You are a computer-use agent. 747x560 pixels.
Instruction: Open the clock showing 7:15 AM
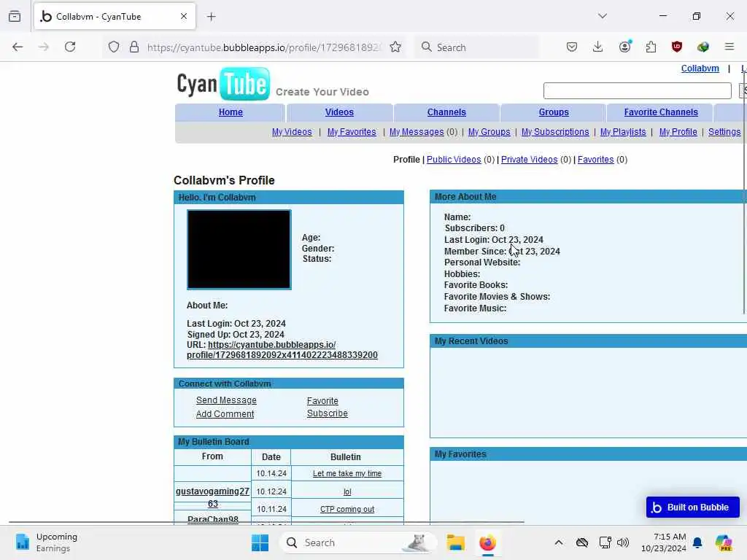[x=664, y=542]
